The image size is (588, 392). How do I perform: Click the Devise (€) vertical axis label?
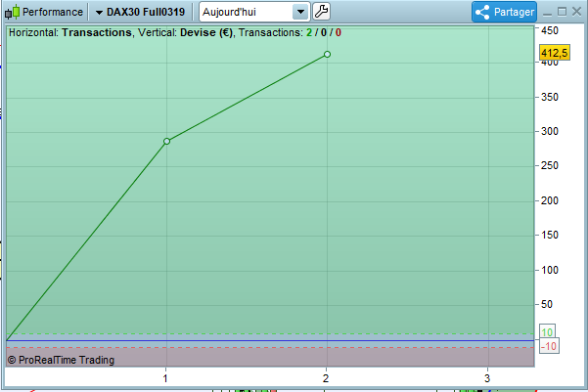pos(206,32)
